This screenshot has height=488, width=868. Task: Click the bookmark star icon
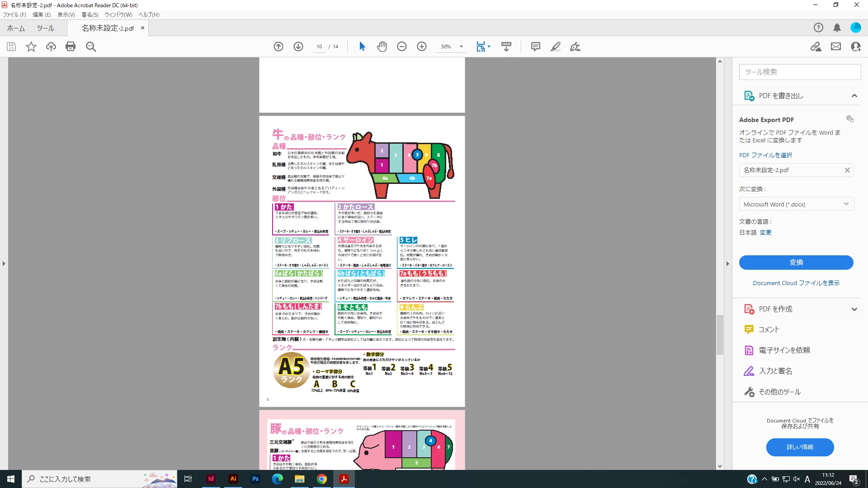(x=31, y=47)
